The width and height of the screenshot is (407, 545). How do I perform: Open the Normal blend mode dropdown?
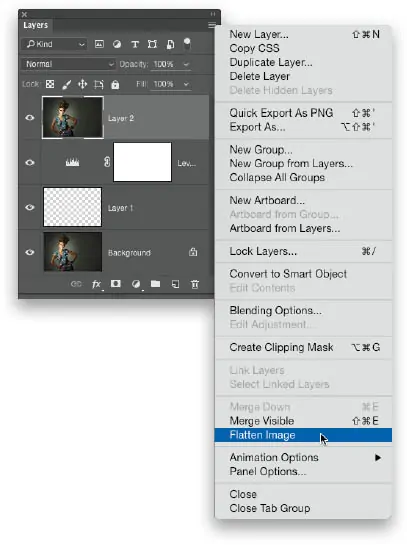pos(69,64)
